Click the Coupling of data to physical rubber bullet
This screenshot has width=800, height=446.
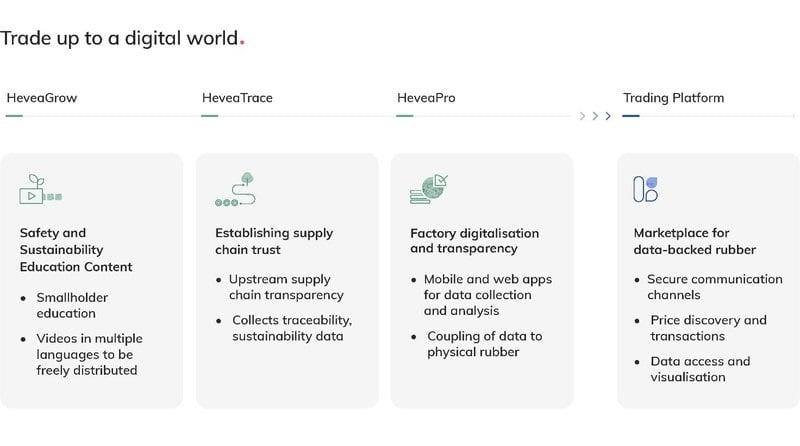pyautogui.click(x=484, y=344)
